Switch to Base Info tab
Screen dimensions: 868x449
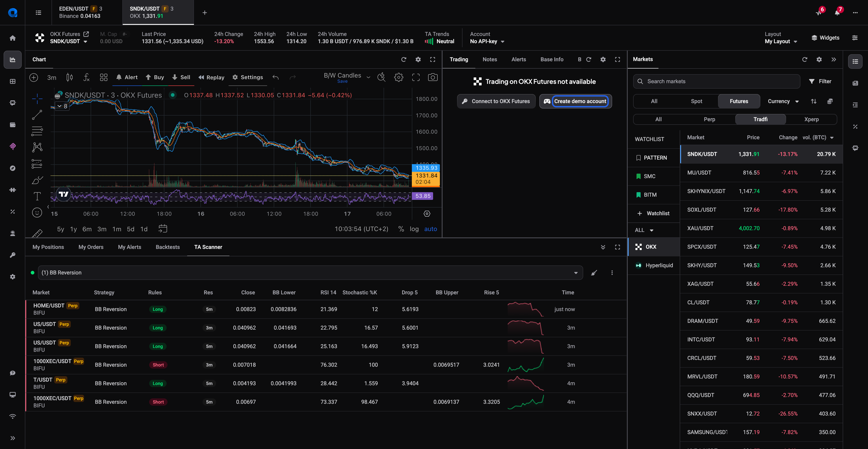[552, 60]
